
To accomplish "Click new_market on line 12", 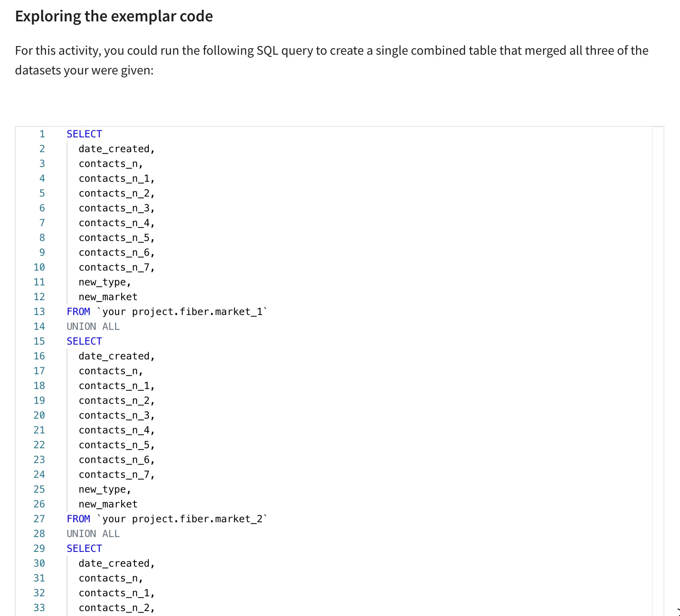I will pos(108,297).
